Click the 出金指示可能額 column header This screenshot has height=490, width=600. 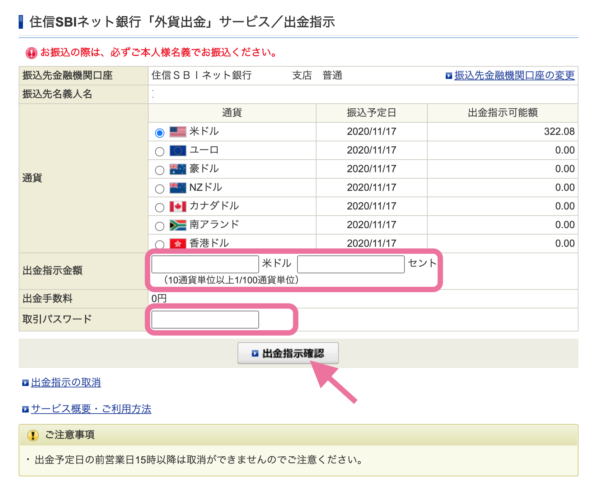(x=502, y=113)
